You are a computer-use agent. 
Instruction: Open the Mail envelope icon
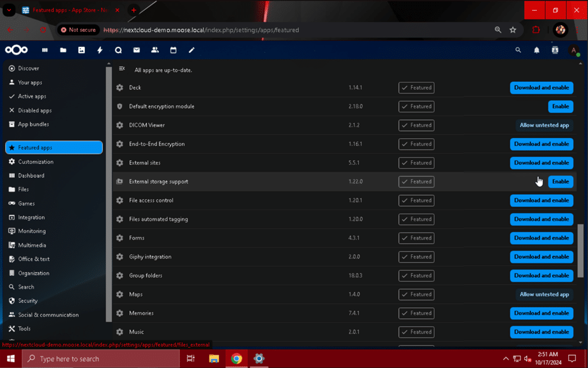[136, 50]
